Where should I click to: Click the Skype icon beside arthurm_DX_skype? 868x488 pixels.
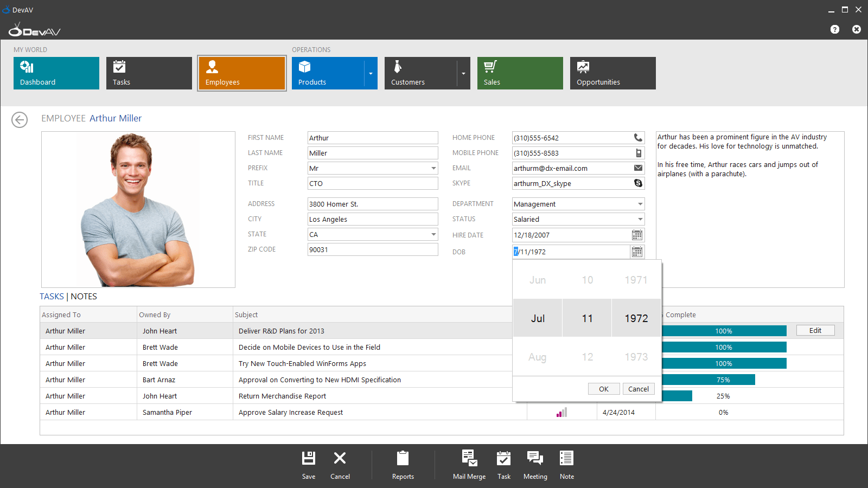pyautogui.click(x=638, y=183)
